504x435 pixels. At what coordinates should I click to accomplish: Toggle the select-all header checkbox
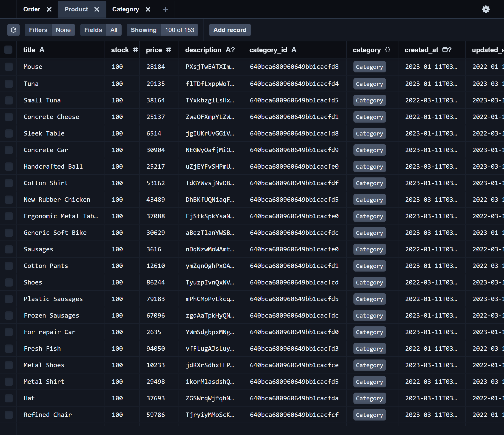8,50
